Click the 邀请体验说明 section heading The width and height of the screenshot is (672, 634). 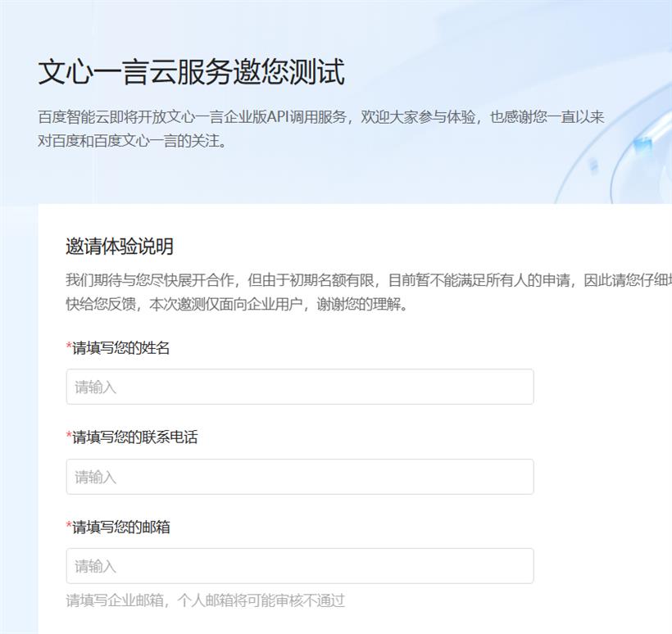click(120, 247)
